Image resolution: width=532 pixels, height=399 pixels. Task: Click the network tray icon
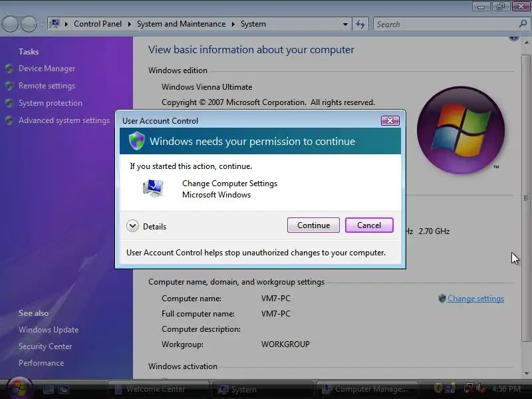pyautogui.click(x=468, y=388)
